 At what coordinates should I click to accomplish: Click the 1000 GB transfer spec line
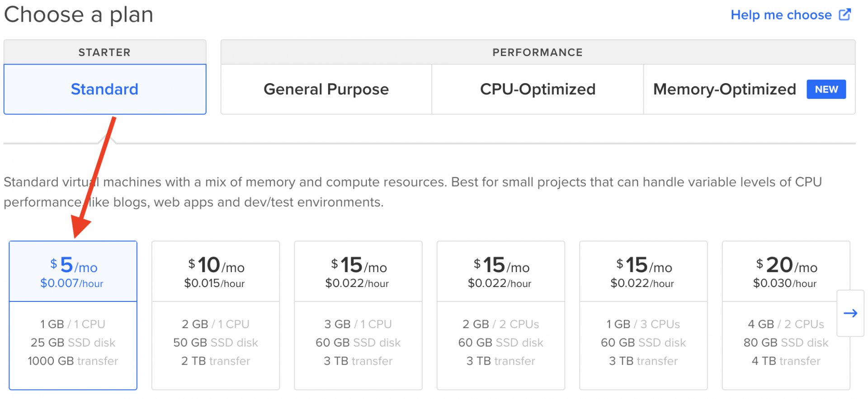(73, 361)
